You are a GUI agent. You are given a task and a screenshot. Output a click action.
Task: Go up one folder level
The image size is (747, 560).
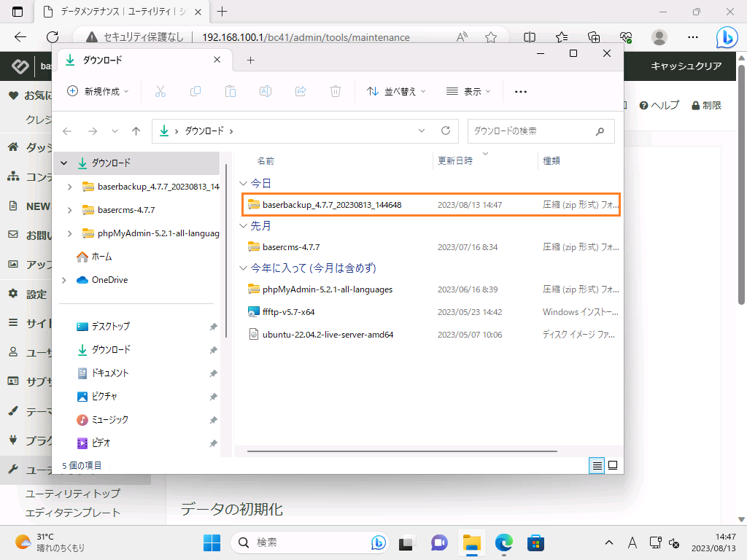click(136, 131)
